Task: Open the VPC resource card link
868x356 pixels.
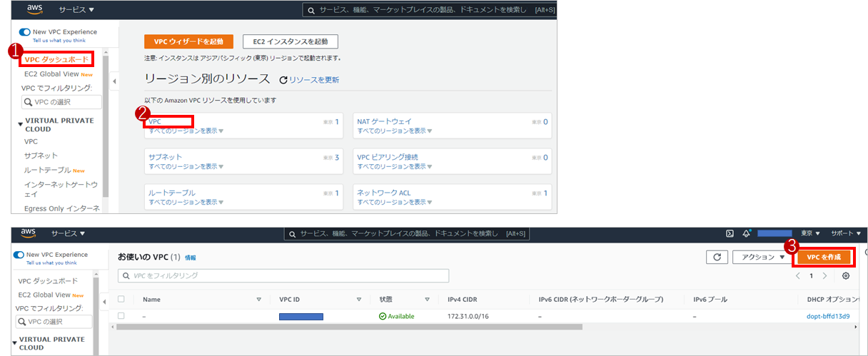Action: [x=155, y=122]
